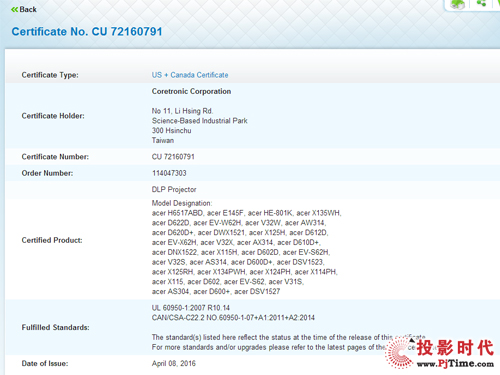
Task: Click the certificate number value CU 72160791
Action: (x=173, y=157)
